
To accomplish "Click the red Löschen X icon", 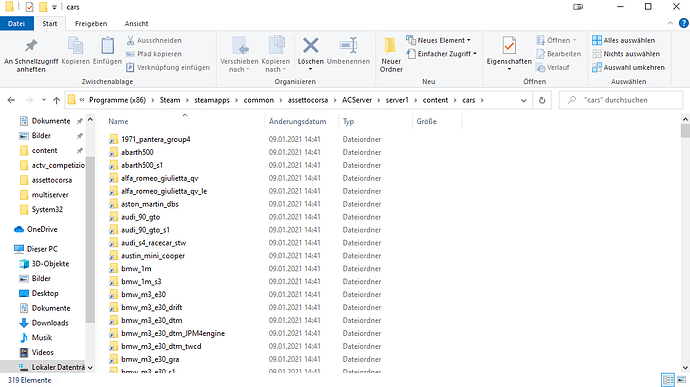I will (x=311, y=45).
